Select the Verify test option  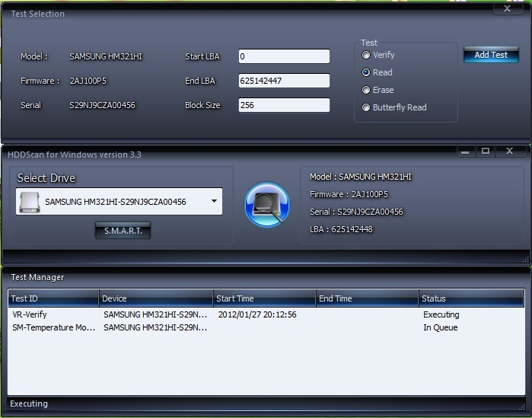click(366, 55)
